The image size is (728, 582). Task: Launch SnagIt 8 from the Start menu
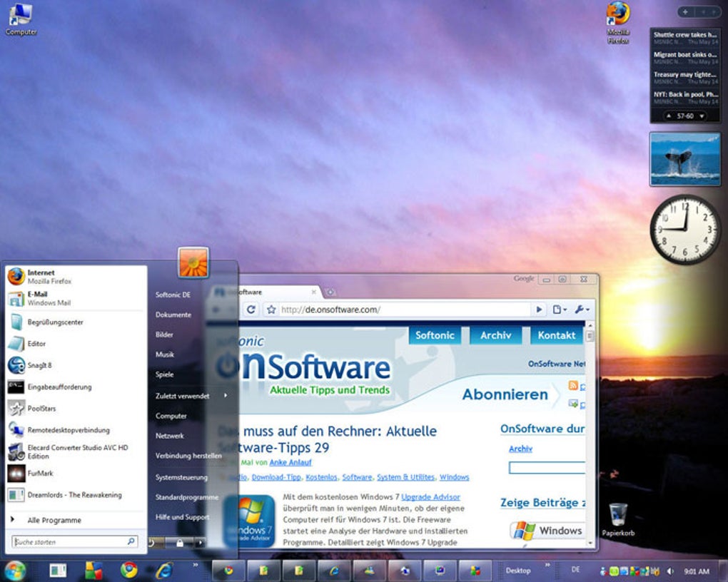[x=74, y=365]
